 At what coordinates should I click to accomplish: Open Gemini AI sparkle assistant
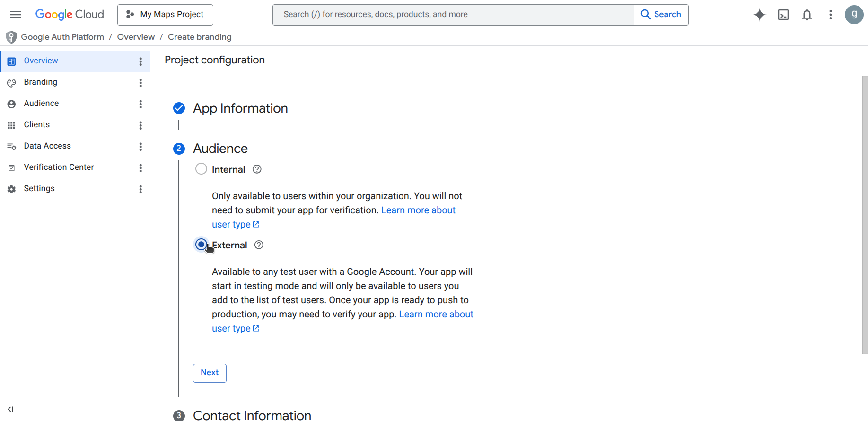pyautogui.click(x=759, y=15)
